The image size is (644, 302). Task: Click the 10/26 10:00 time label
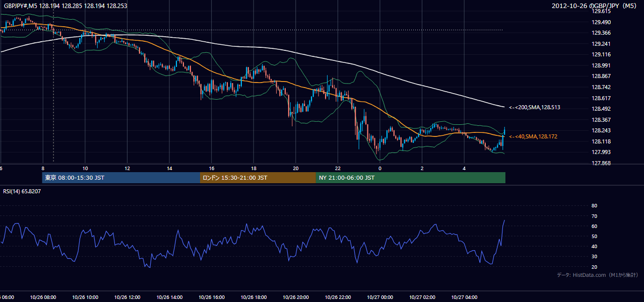[x=85, y=297]
